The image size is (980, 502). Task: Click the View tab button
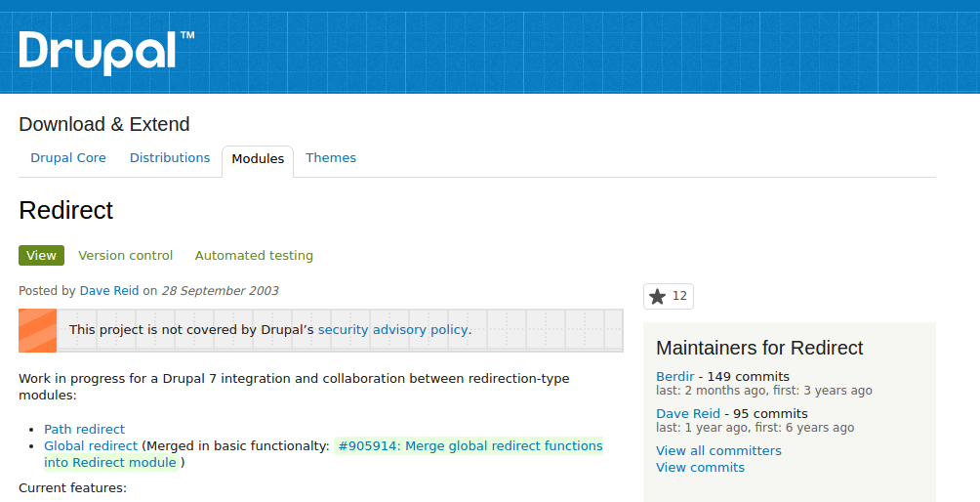pyautogui.click(x=41, y=256)
